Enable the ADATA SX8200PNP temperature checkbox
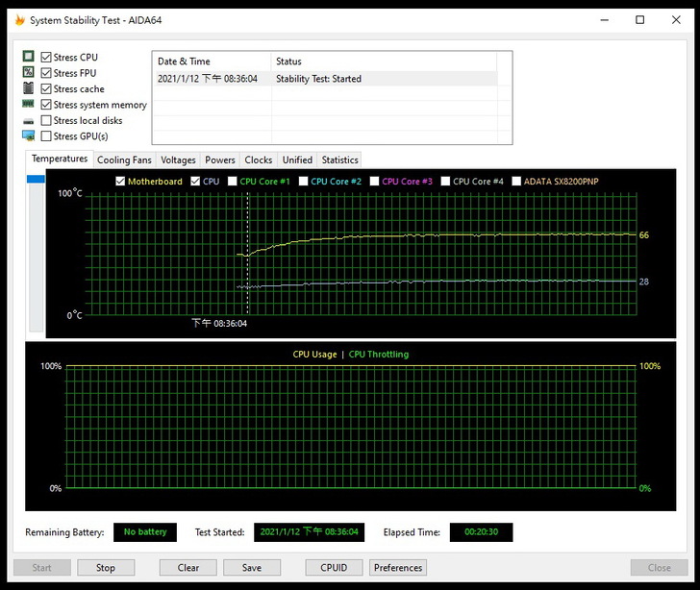The height and width of the screenshot is (590, 700). pyautogui.click(x=516, y=181)
